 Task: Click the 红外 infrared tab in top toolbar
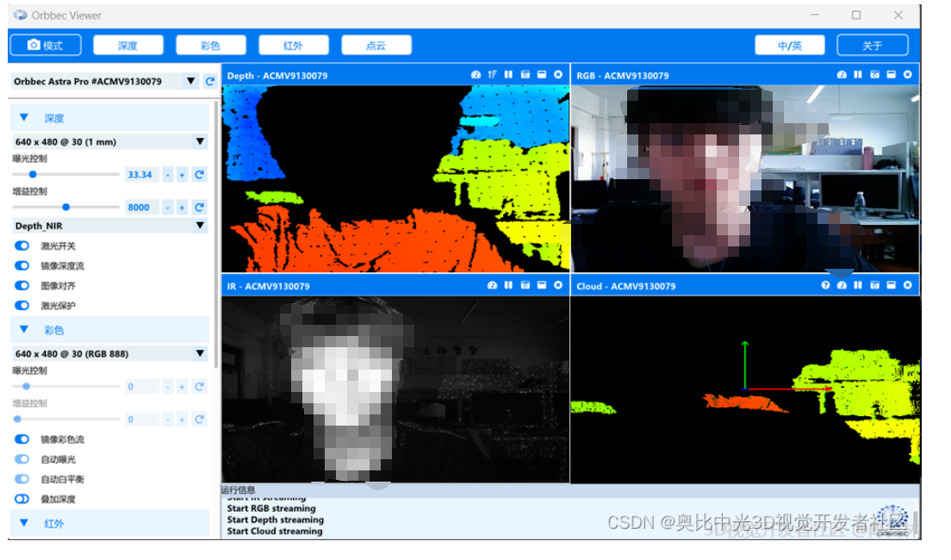coord(294,46)
